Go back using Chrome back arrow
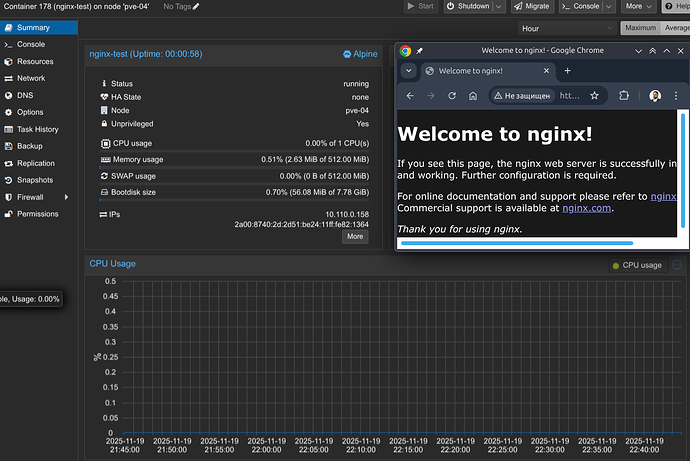This screenshot has width=690, height=461. coord(408,96)
